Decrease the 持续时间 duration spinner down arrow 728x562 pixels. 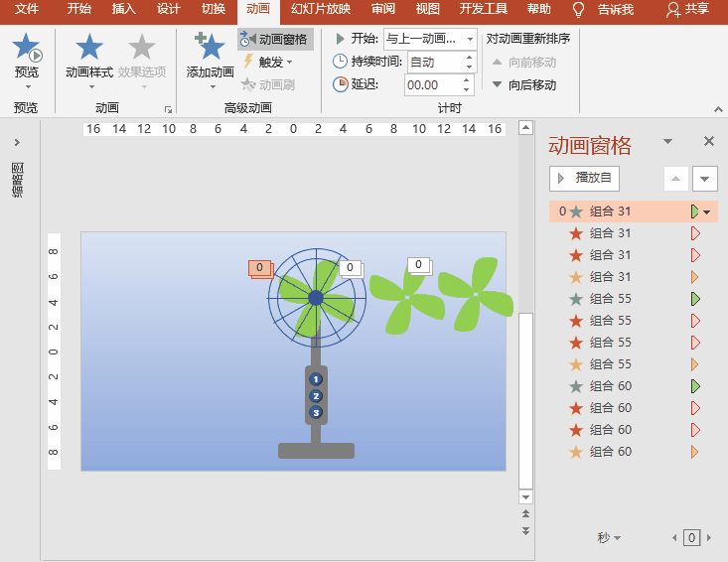(470, 68)
